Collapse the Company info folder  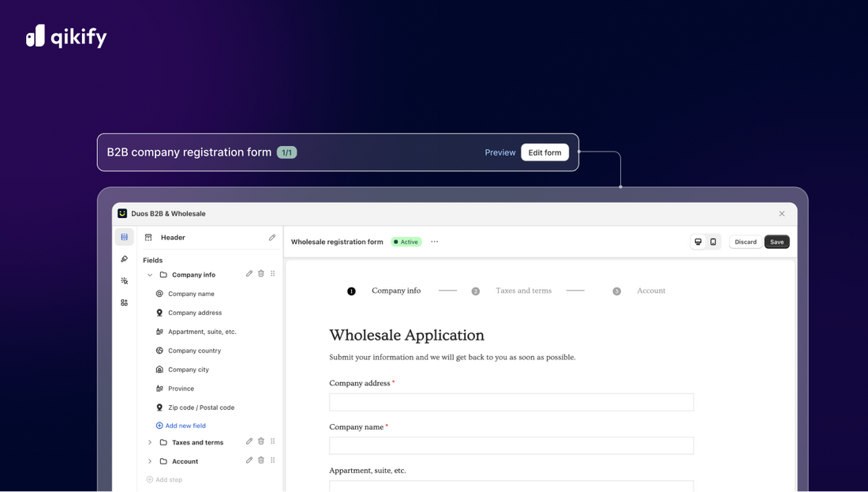click(150, 275)
